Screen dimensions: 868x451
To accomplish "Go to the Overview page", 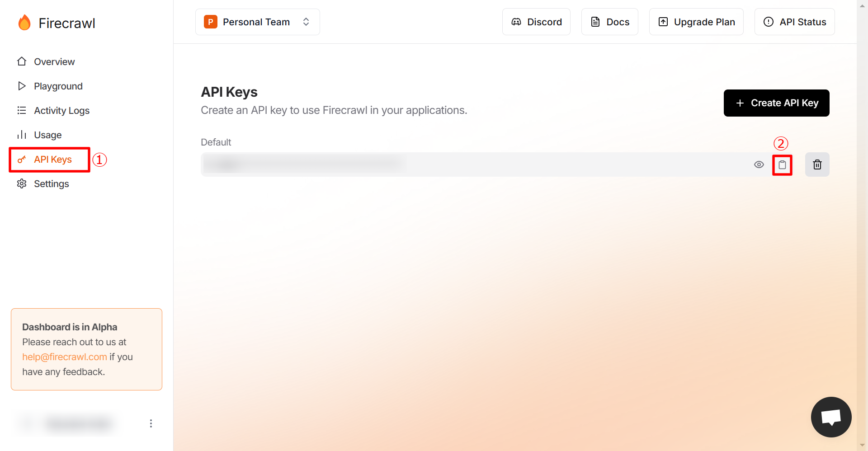I will click(54, 61).
